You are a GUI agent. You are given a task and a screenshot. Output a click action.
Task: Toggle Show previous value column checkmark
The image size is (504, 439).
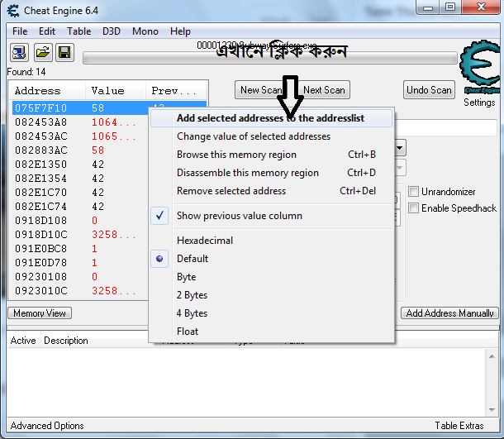point(159,216)
